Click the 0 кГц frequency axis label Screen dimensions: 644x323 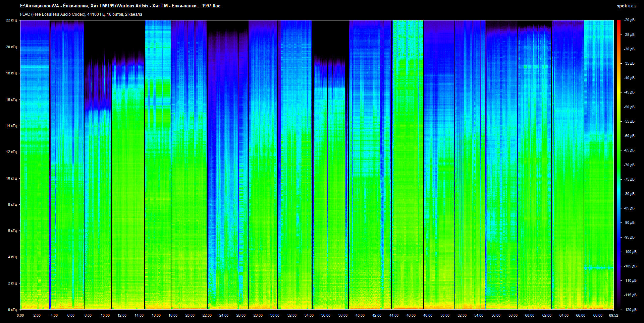12,310
